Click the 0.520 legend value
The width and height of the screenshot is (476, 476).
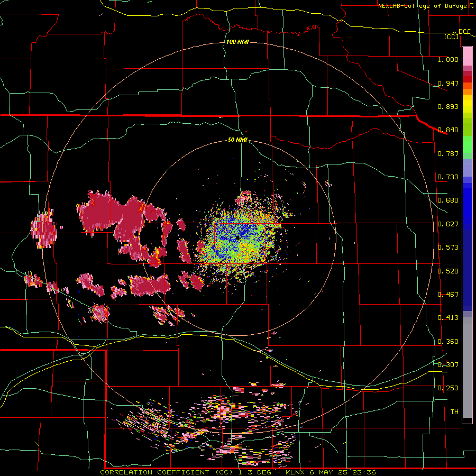tap(448, 271)
